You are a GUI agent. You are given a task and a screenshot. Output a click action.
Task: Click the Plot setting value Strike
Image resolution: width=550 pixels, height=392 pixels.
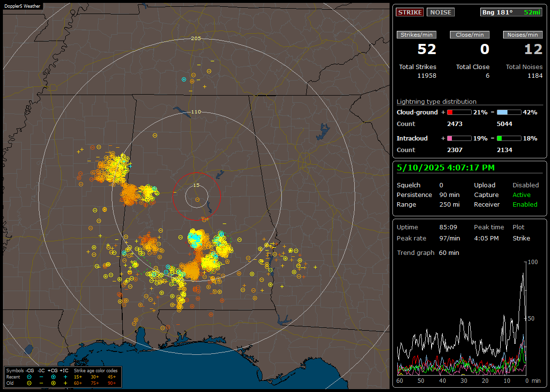pos(521,238)
